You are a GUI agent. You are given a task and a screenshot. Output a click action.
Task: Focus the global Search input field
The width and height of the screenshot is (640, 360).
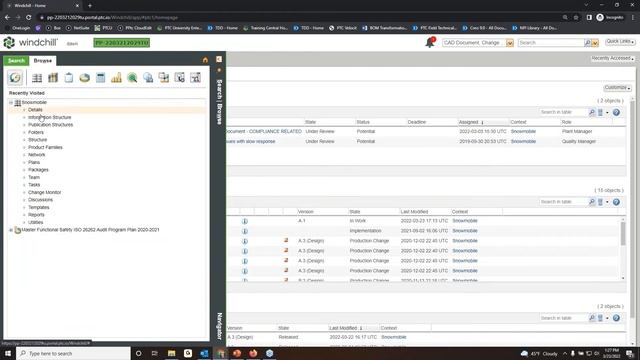[551, 42]
